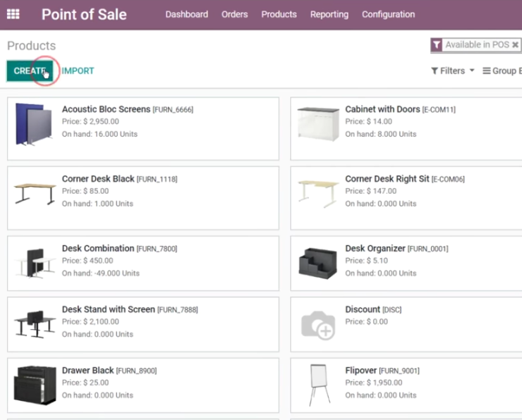
Task: Open the Products menu
Action: (x=279, y=14)
